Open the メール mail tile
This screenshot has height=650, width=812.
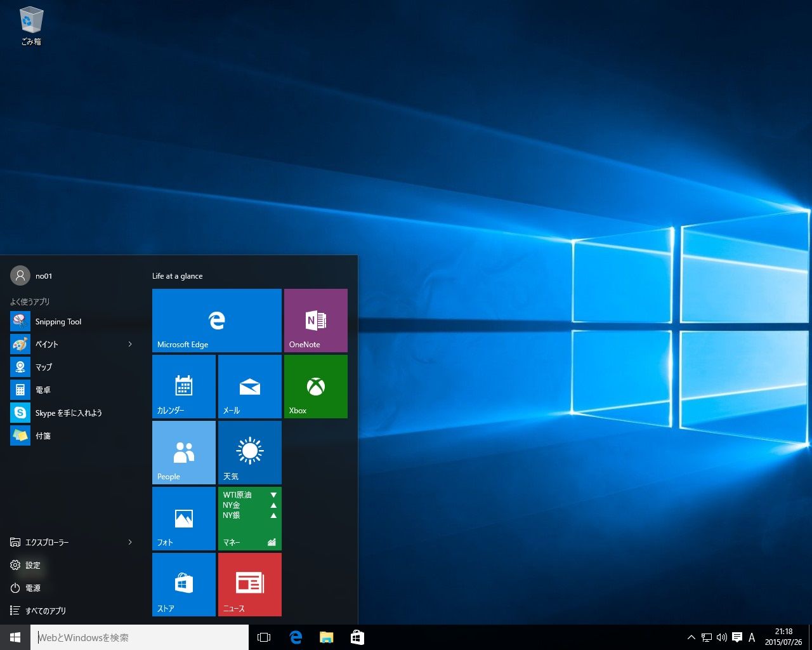(250, 387)
